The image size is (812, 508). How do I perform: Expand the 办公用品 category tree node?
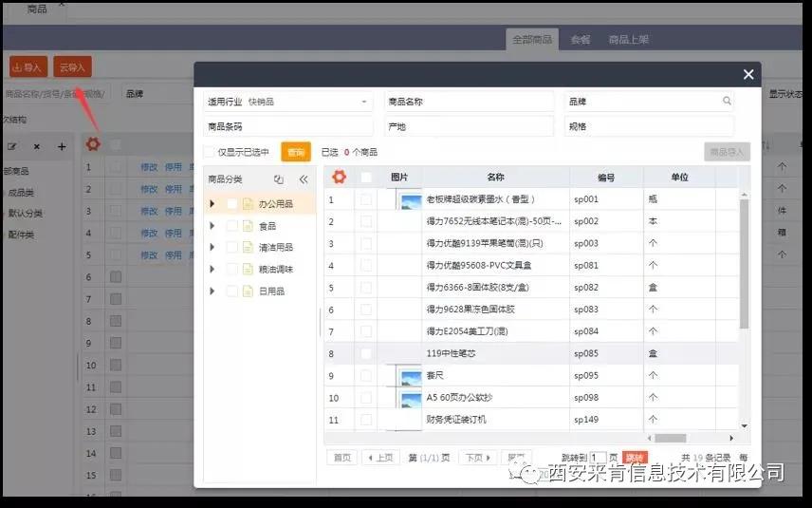[212, 203]
